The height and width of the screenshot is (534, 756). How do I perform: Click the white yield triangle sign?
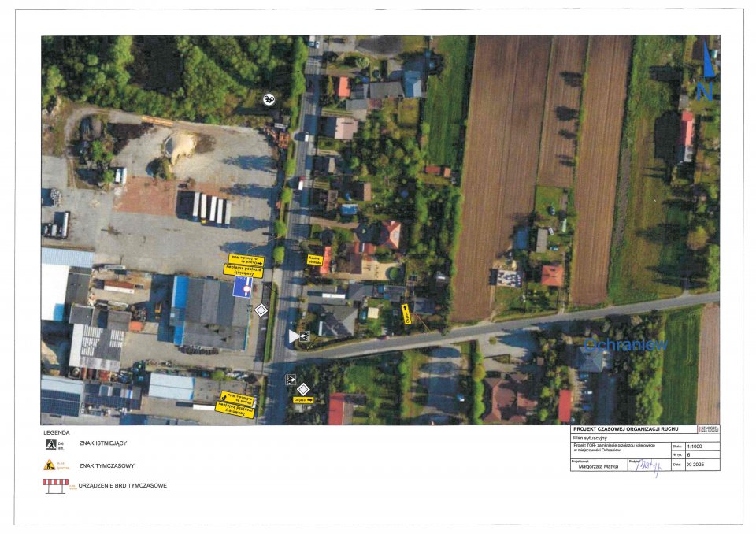294,336
